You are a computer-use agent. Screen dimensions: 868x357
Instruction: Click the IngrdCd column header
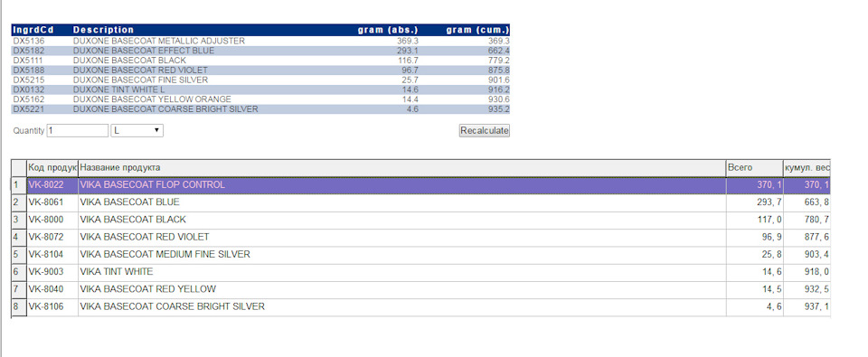click(x=33, y=30)
